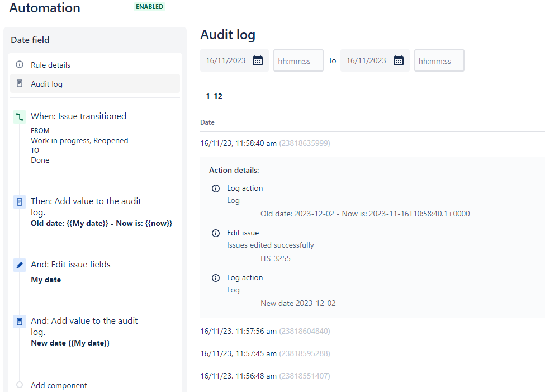Click the Date field rule name
Viewport: 545px width, 392px height.
30,40
